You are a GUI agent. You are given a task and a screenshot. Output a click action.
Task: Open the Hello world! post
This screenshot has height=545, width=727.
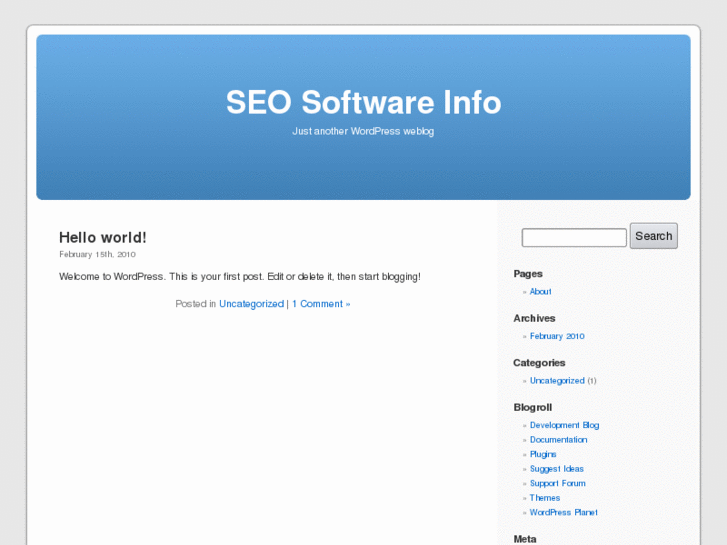[103, 237]
